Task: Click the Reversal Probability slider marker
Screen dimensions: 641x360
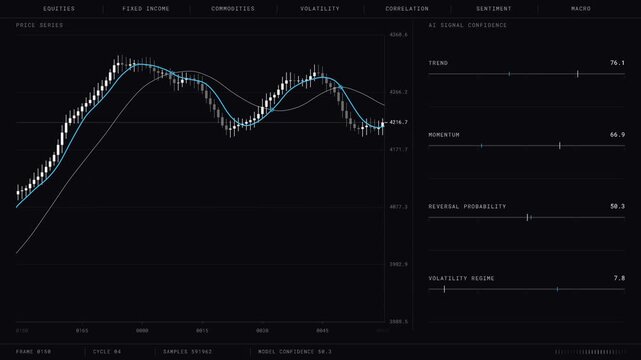Action: 527,217
